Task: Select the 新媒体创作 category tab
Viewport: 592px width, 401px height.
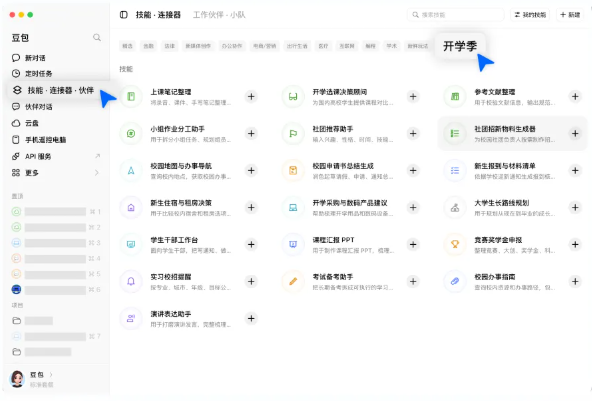Action: pyautogui.click(x=198, y=46)
